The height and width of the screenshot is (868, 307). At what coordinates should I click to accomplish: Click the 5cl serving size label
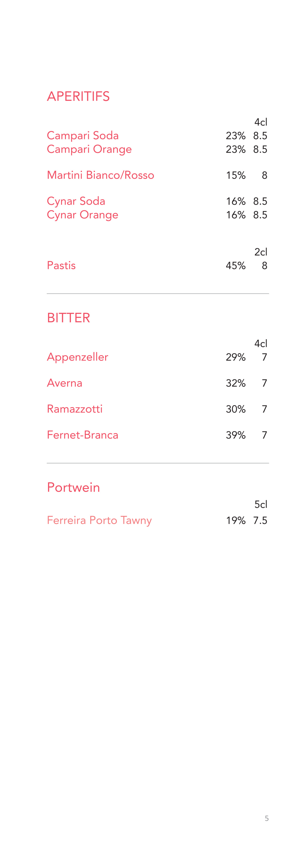(x=261, y=504)
